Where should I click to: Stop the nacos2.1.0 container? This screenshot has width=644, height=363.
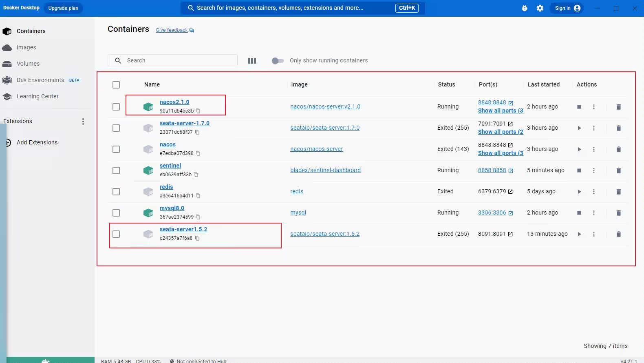tap(579, 107)
